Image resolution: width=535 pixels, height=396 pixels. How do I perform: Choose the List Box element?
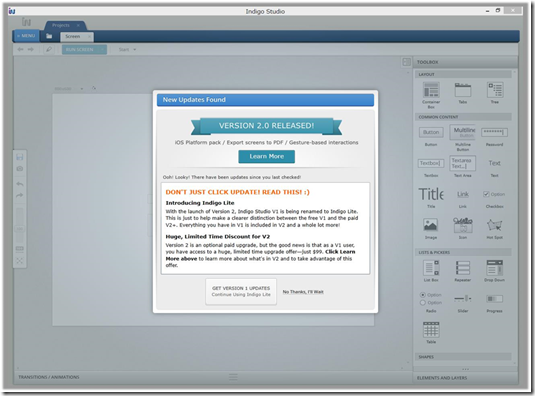coord(431,270)
